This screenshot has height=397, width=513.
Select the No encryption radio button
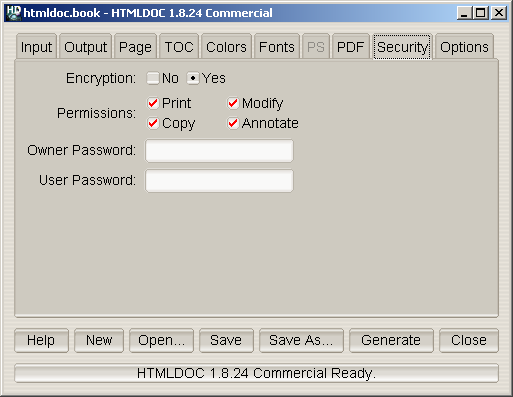click(153, 79)
